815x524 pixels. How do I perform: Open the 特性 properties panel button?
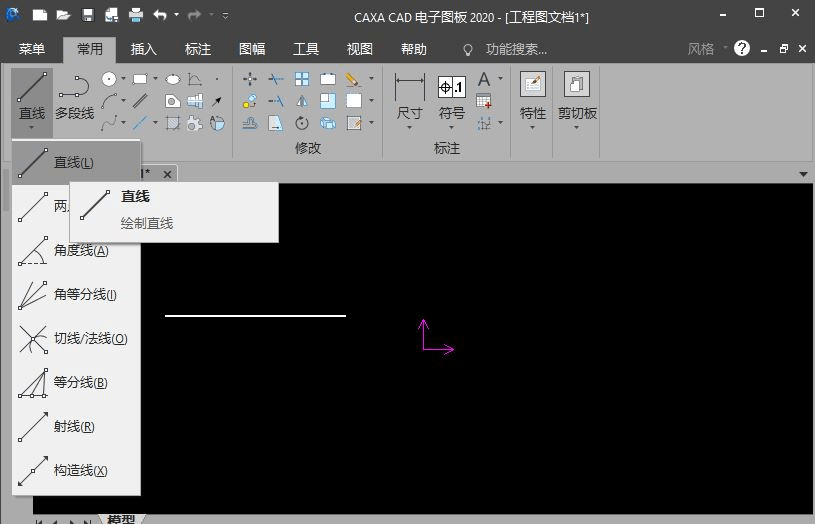click(532, 98)
